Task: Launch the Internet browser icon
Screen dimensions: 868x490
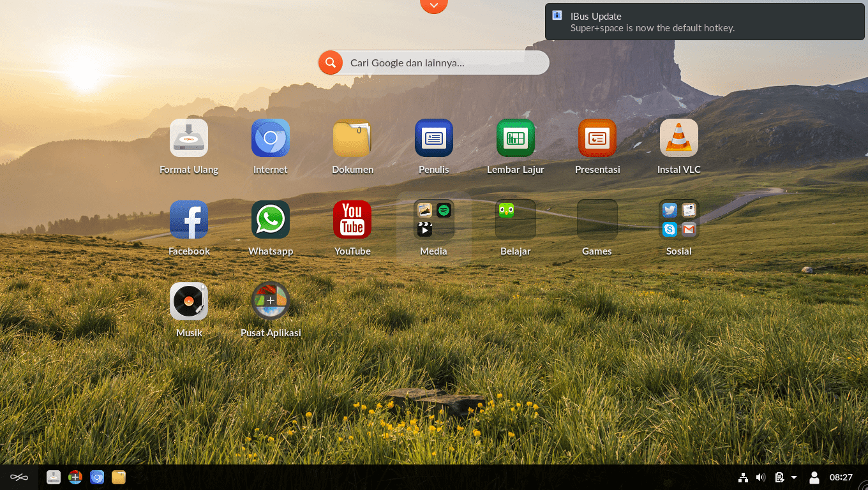Action: tap(271, 138)
